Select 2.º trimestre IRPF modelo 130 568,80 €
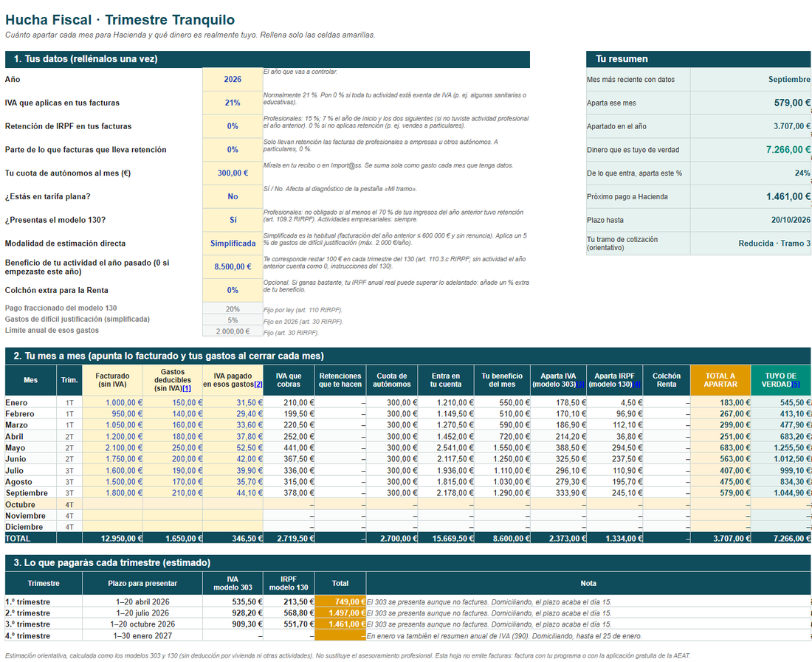This screenshot has height=662, width=812. coord(289,613)
